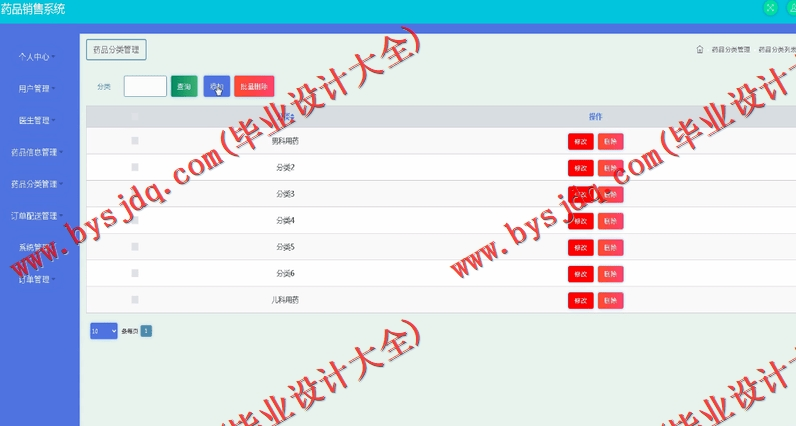Open the page-size dropdown showing 10

[x=104, y=331]
